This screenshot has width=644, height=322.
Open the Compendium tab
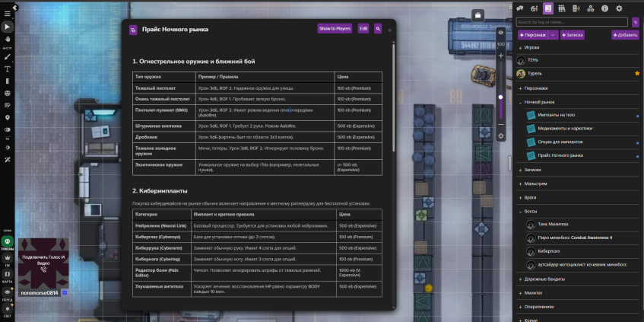point(562,8)
